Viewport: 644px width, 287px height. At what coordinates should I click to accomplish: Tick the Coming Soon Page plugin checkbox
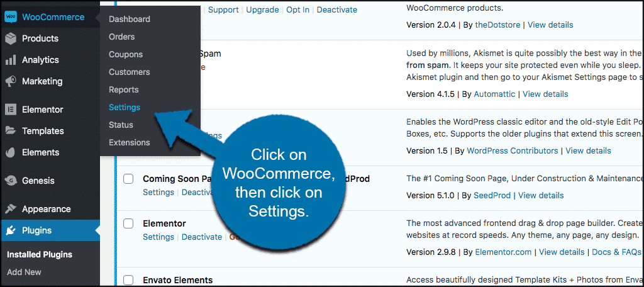(128, 179)
